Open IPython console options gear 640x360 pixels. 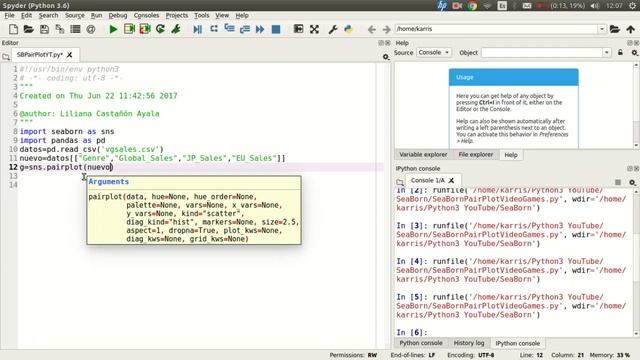632,182
